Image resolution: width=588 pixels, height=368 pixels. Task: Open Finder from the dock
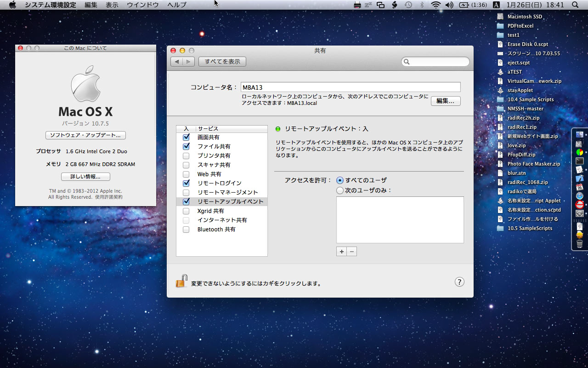pyautogui.click(x=579, y=135)
